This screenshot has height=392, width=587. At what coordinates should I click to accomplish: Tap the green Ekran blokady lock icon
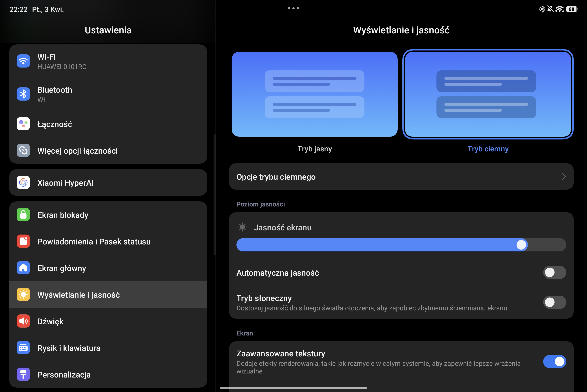click(23, 215)
